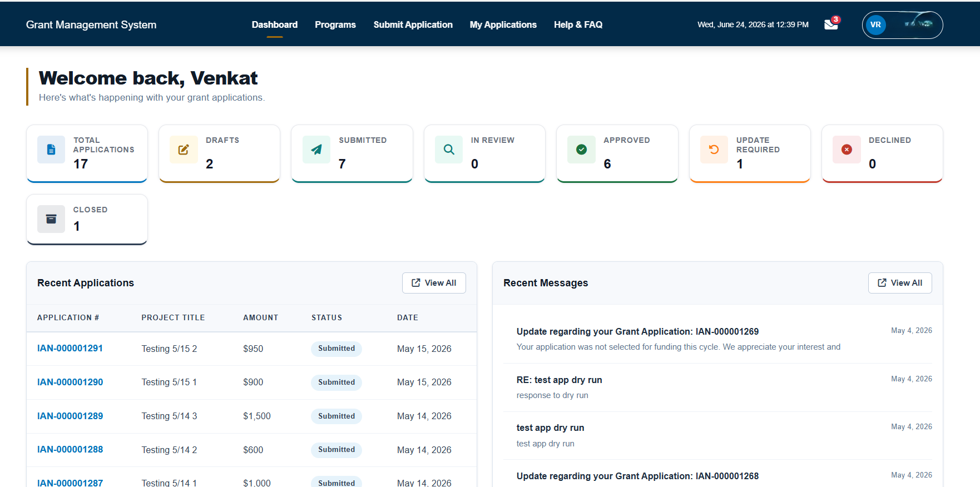Open Submit Application in the navigation
The image size is (980, 487).
413,24
